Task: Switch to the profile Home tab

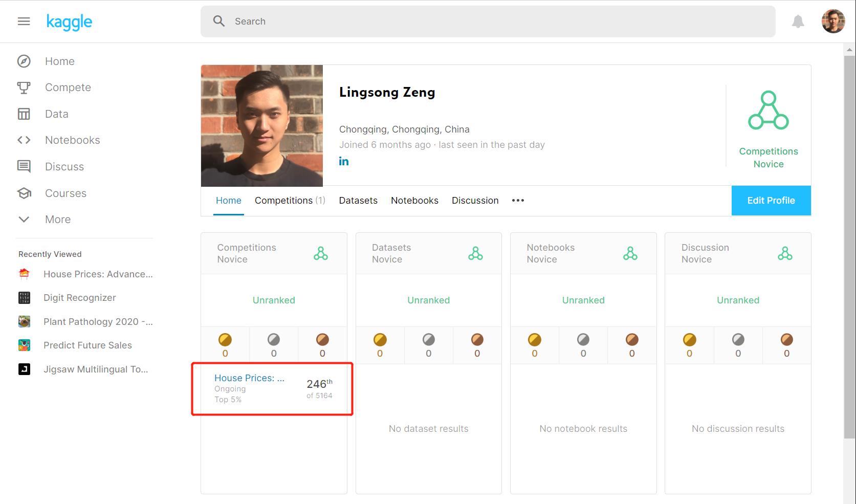Action: pyautogui.click(x=229, y=201)
